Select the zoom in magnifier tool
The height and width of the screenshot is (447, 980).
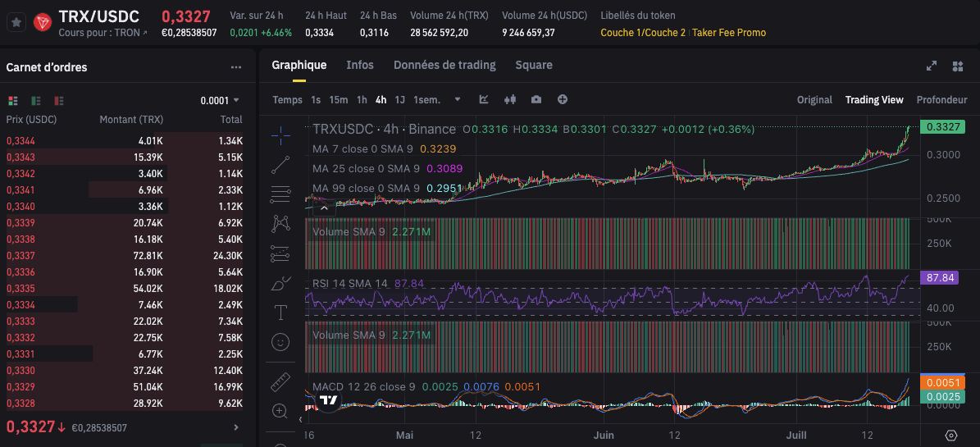pos(280,411)
